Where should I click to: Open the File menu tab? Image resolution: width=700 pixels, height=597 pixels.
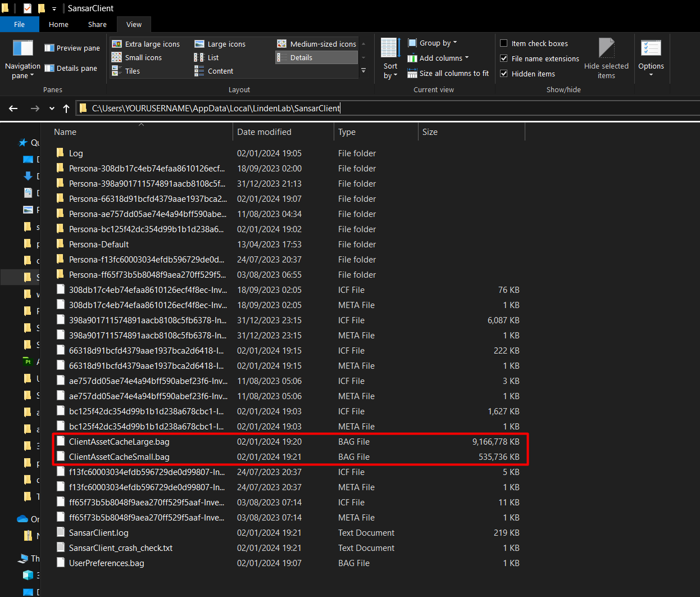pos(19,24)
